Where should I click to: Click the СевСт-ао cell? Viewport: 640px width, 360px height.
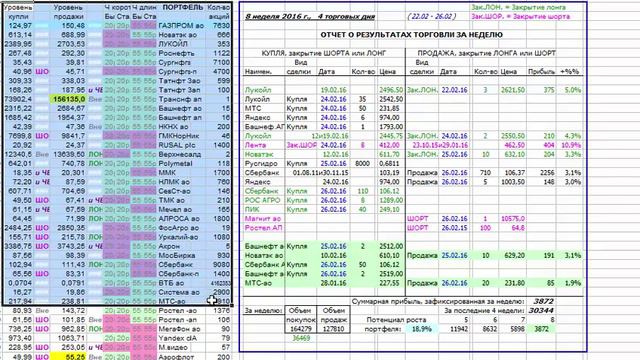(x=174, y=191)
